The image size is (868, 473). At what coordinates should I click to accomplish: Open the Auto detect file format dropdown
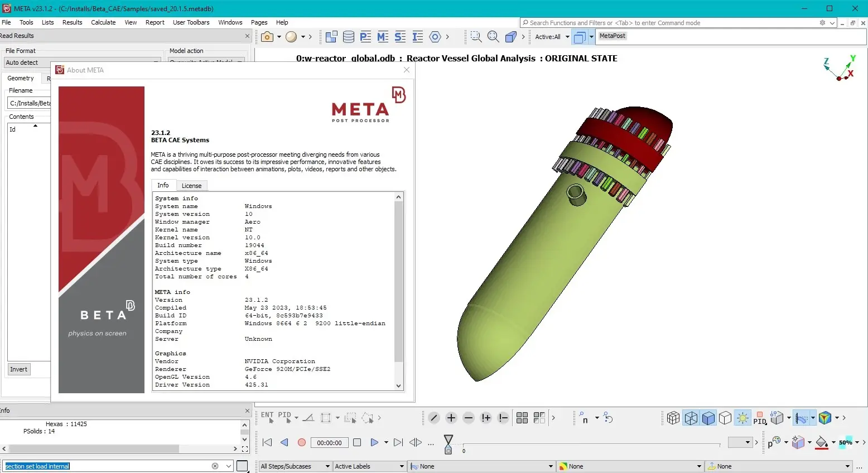pos(83,62)
